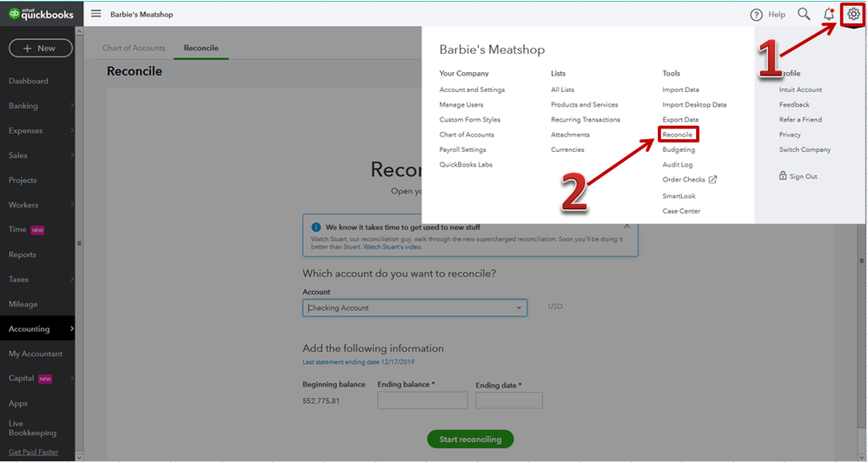
Task: Click the Order Checks external link icon
Action: click(712, 179)
